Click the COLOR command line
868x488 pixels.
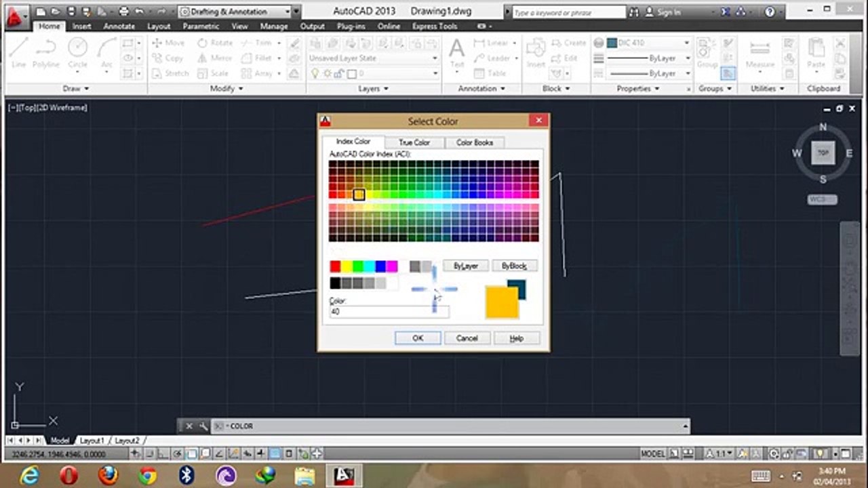(x=451, y=426)
